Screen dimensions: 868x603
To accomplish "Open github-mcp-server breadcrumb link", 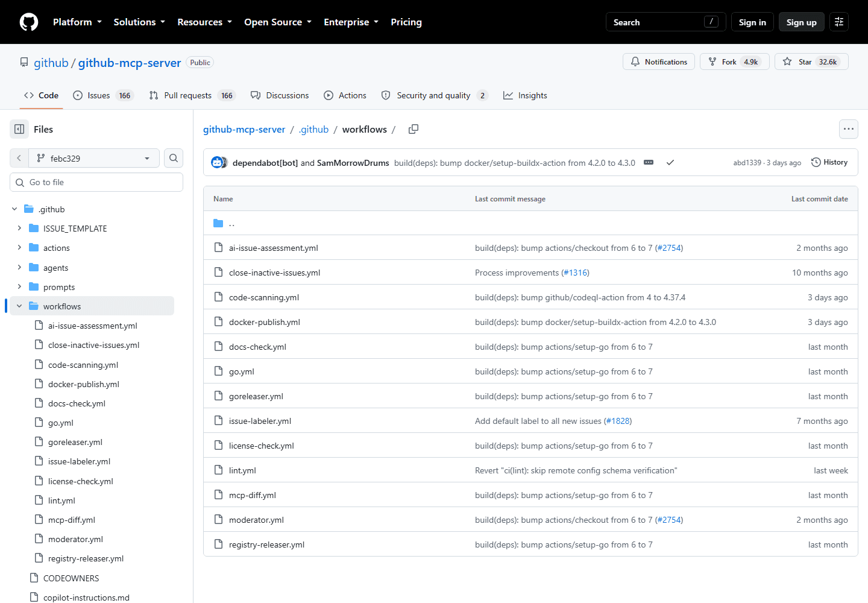I will [244, 129].
